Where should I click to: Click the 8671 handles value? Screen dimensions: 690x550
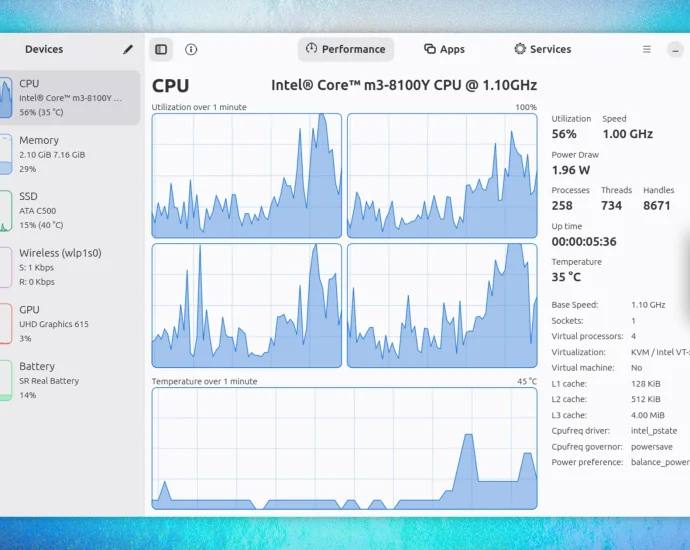coord(657,205)
